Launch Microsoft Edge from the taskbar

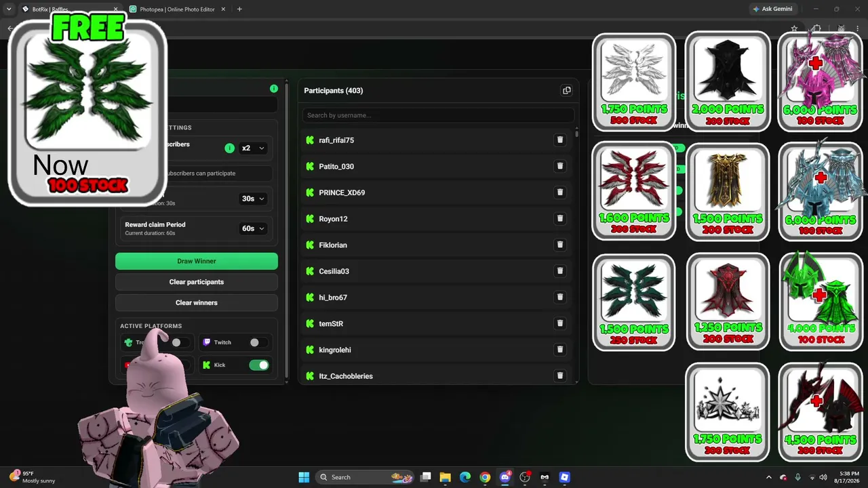coord(465,477)
